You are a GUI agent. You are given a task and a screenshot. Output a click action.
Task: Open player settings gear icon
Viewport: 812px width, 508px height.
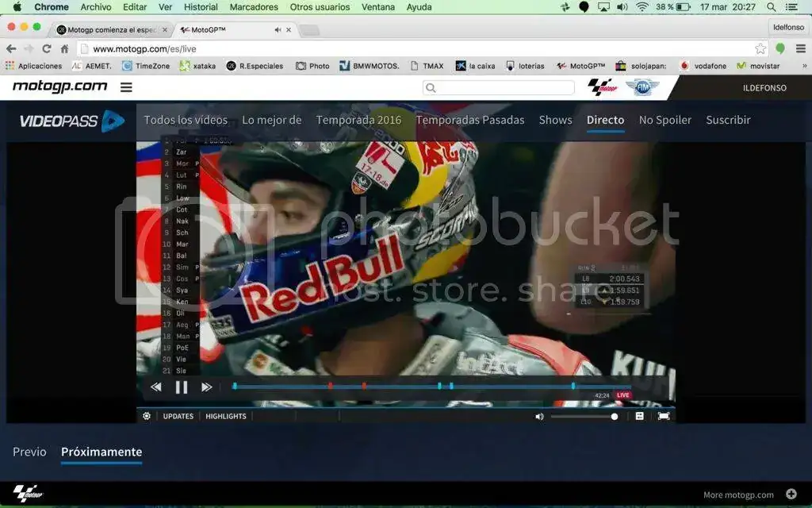click(147, 416)
